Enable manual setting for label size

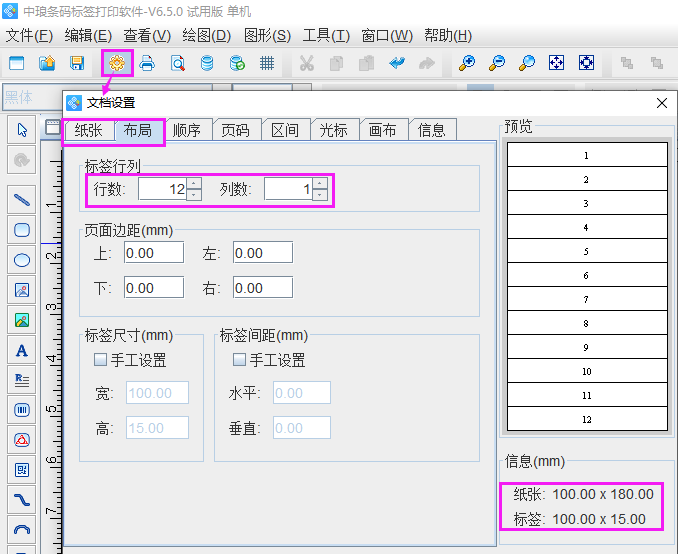pos(100,360)
